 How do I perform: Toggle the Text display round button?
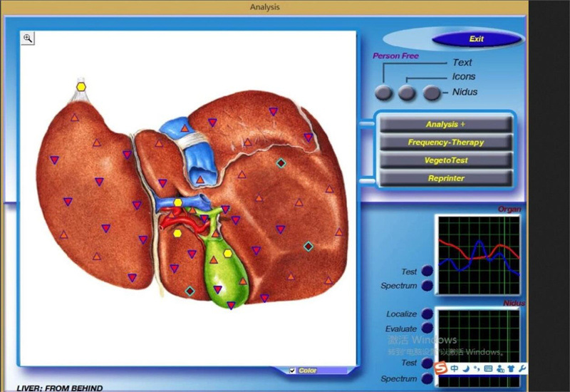click(384, 93)
